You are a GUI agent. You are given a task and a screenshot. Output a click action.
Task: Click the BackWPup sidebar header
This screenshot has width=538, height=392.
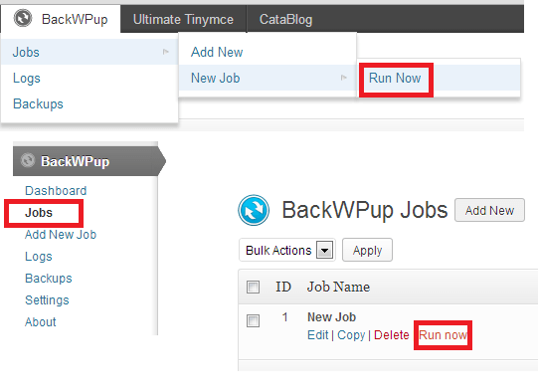90,161
